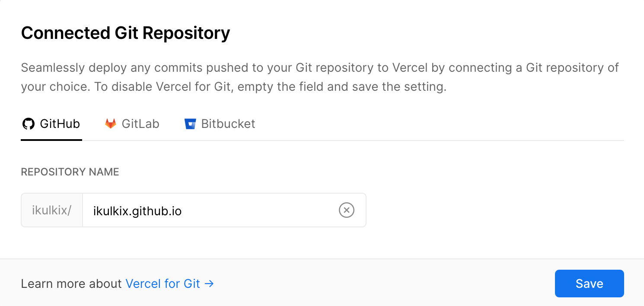Open the Vercel for Git link
Screen dimensions: 644x306
pyautogui.click(x=163, y=284)
